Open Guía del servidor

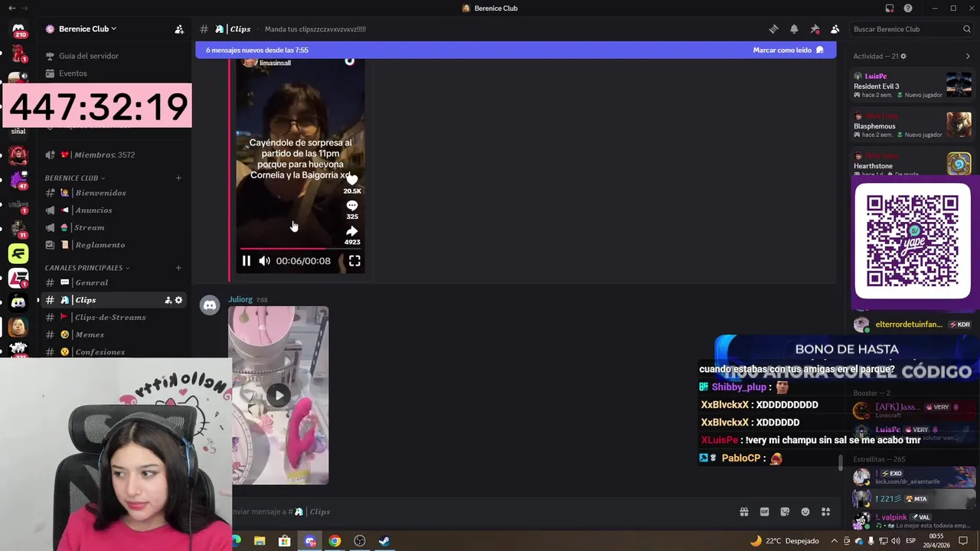coord(89,56)
